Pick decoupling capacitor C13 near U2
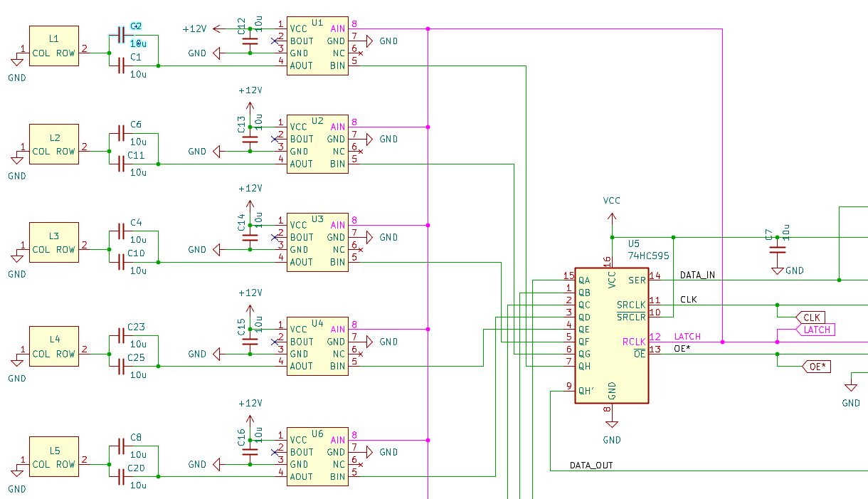 pyautogui.click(x=250, y=139)
